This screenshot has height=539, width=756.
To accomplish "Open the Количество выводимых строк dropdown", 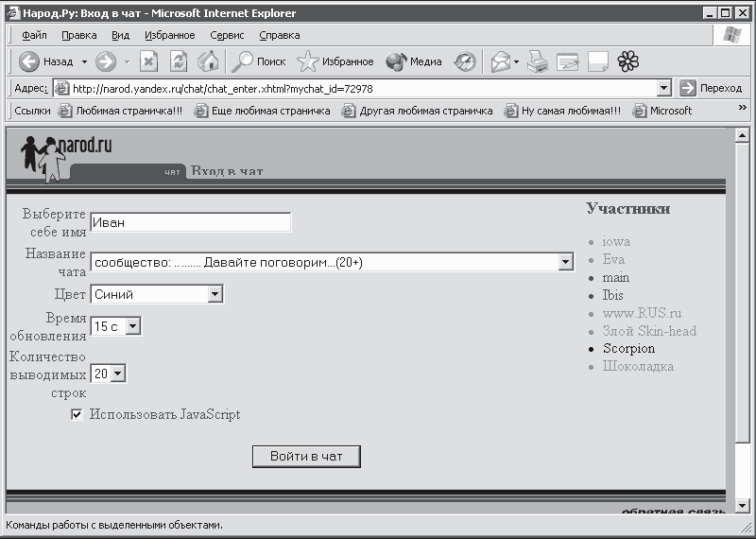I will click(118, 374).
